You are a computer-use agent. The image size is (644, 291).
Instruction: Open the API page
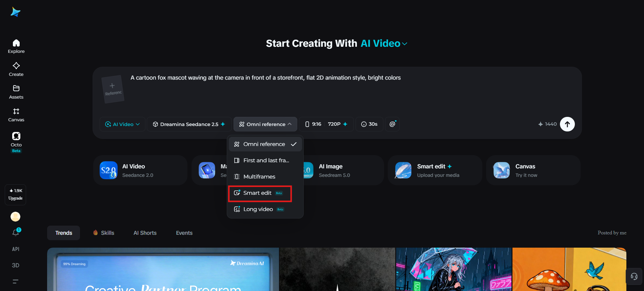pos(16,249)
